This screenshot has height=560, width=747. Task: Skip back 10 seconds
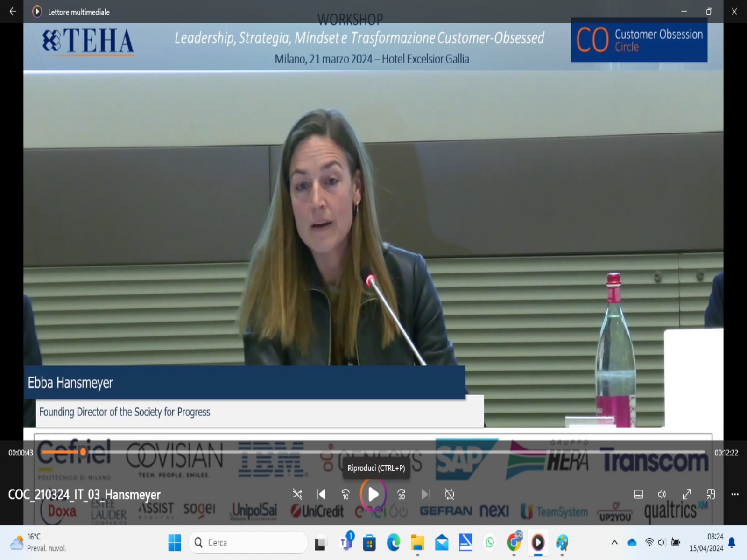pyautogui.click(x=345, y=494)
